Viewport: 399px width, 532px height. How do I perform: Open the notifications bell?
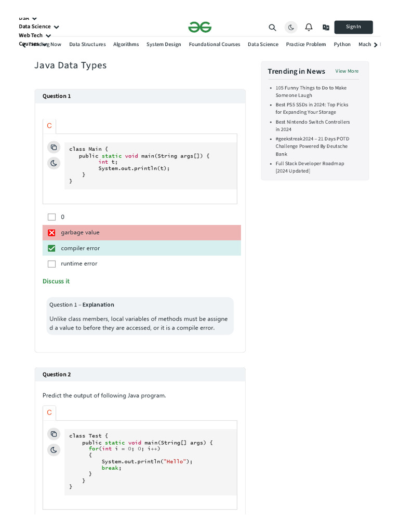[309, 27]
